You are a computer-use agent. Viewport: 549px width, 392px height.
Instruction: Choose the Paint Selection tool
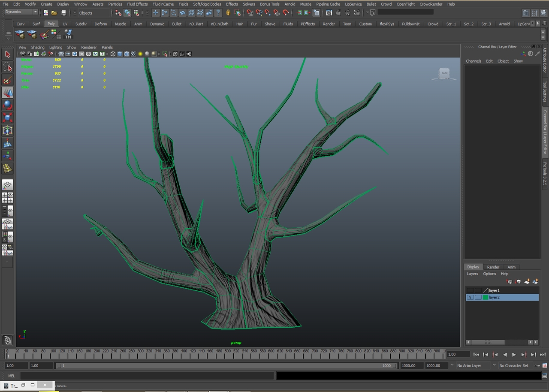pyautogui.click(x=7, y=80)
